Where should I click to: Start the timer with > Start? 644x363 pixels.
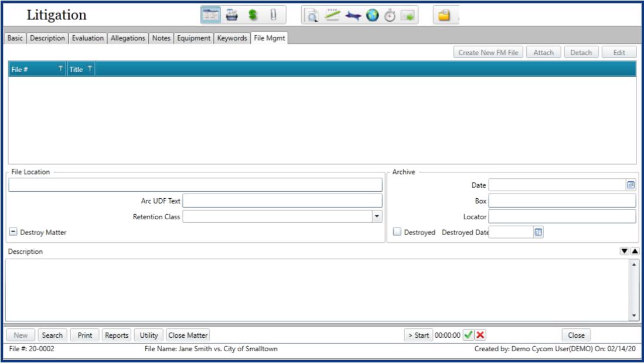pyautogui.click(x=418, y=335)
